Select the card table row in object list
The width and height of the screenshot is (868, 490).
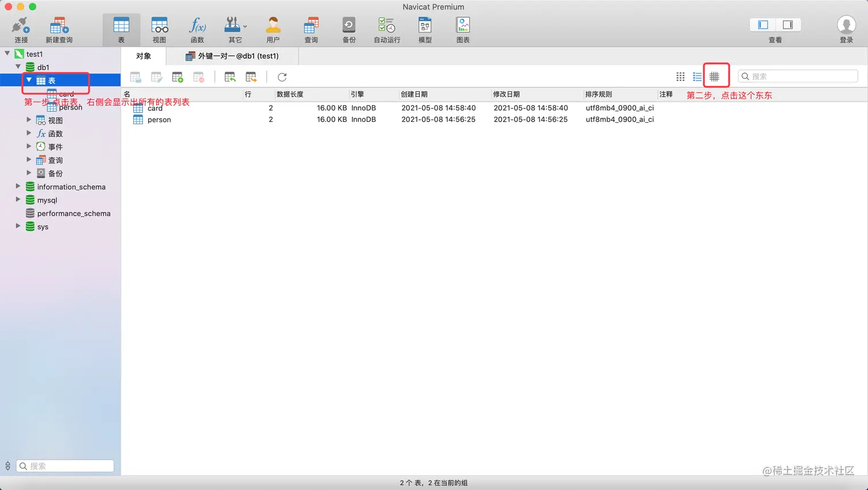click(x=494, y=108)
